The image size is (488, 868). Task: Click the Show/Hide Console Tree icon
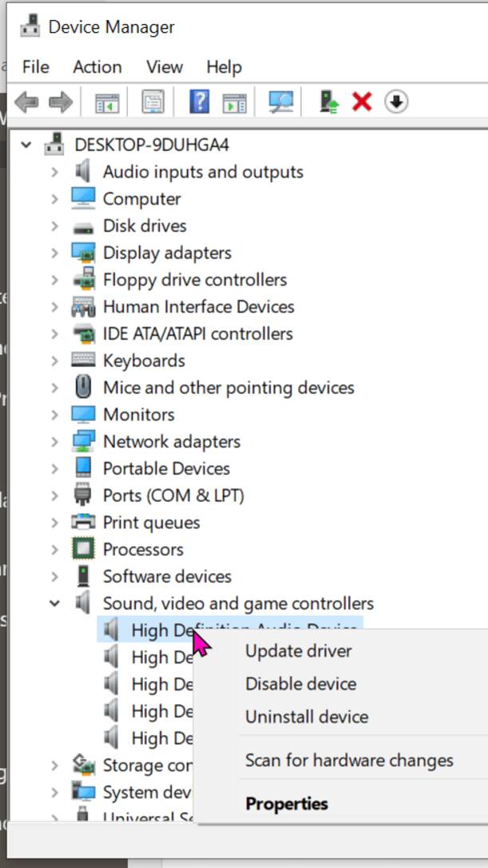(107, 102)
